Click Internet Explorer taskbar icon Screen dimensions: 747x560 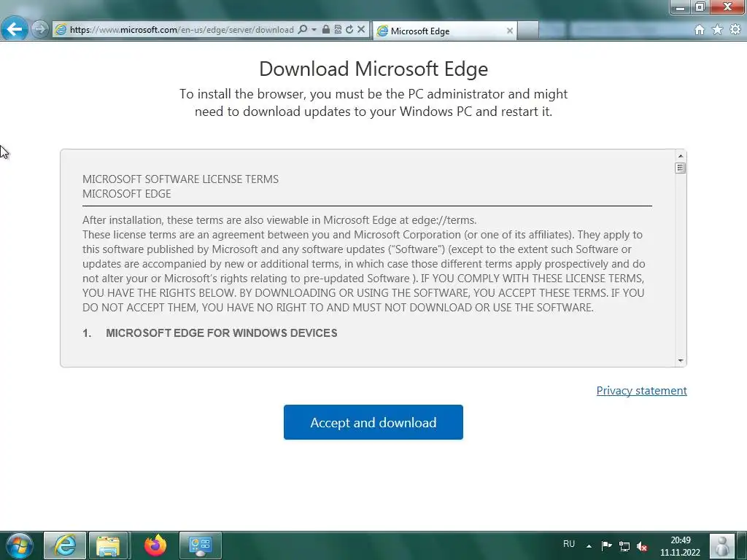pos(65,545)
